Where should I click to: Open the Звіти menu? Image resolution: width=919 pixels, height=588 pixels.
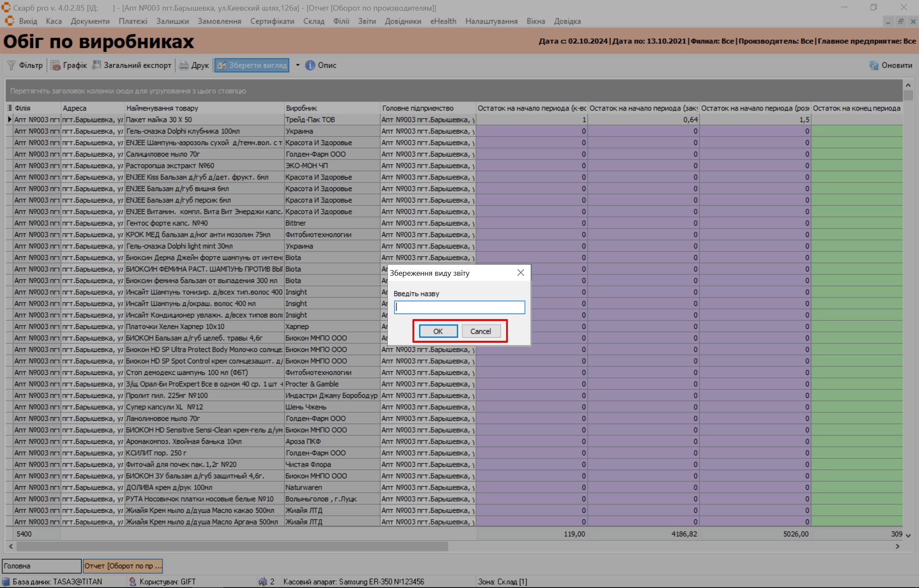(366, 21)
